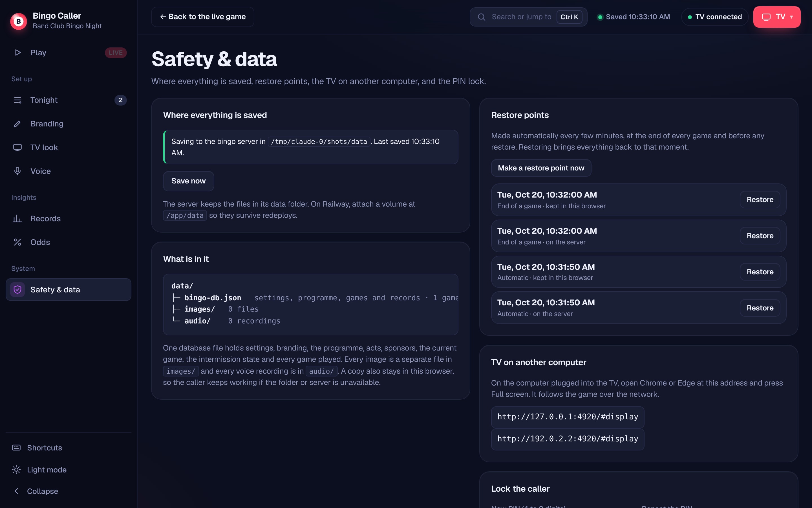Click the Saved 10:33:10 AM status

coord(634,17)
